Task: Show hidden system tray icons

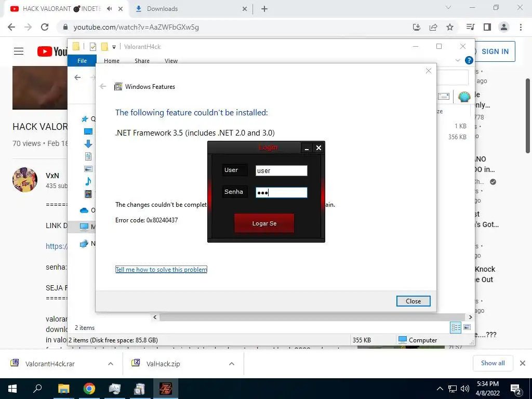Action: pyautogui.click(x=440, y=389)
